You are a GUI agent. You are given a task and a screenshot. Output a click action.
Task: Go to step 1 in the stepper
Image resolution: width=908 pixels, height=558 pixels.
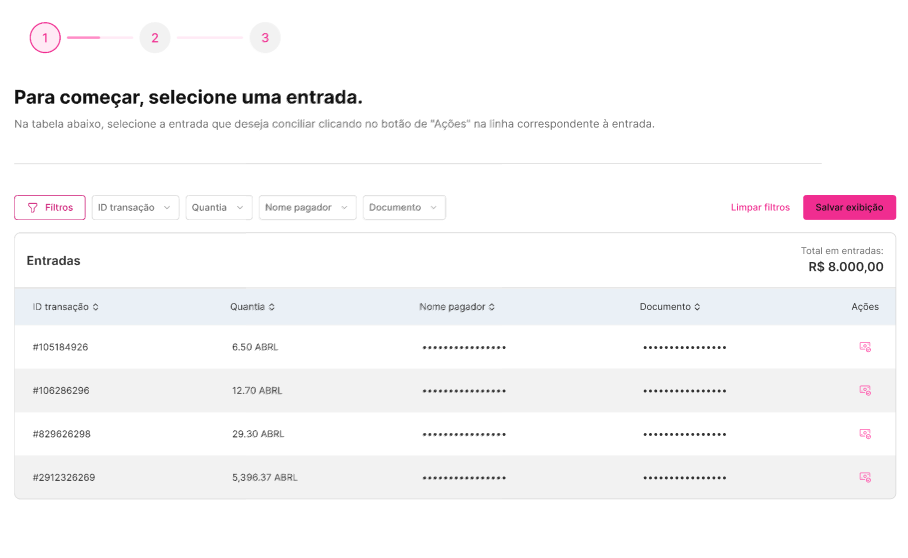[45, 38]
